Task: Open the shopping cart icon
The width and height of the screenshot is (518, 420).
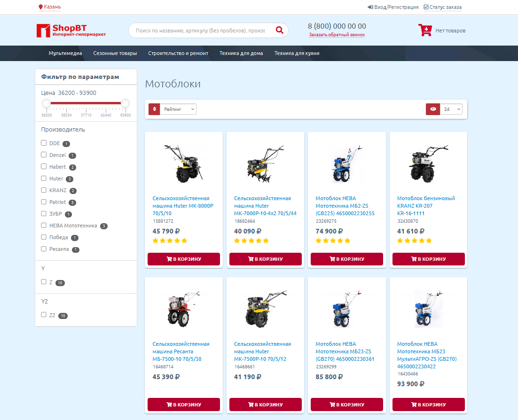Action: click(x=425, y=30)
